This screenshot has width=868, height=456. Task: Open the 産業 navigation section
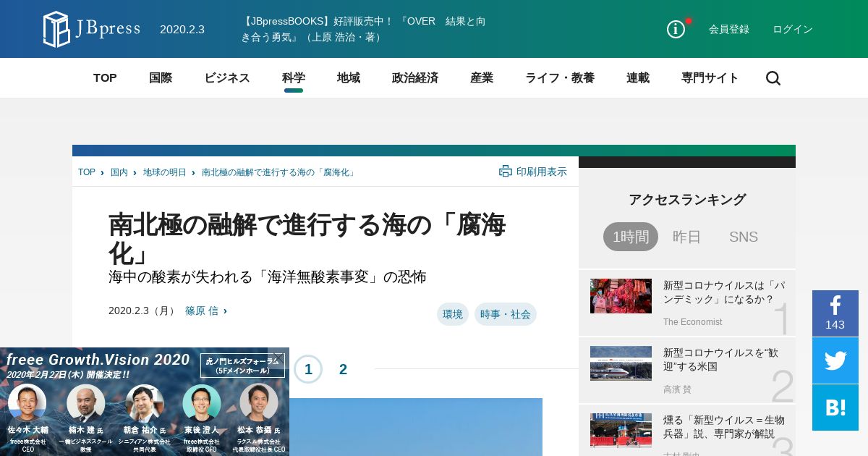[x=482, y=78]
